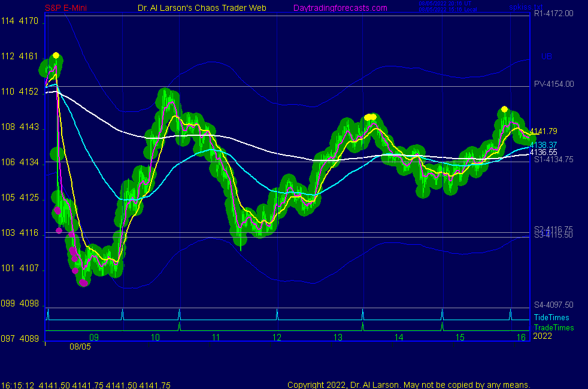Image resolution: width=588 pixels, height=389 pixels.
Task: Click the green TradeTimes spike between 10 and 11
Action: (179, 326)
